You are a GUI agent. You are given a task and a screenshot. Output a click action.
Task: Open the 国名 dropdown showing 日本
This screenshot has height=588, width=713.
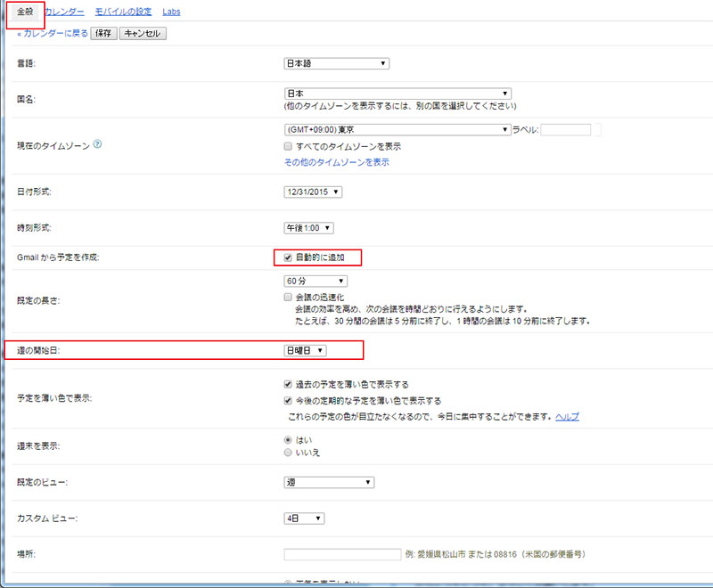pos(392,94)
